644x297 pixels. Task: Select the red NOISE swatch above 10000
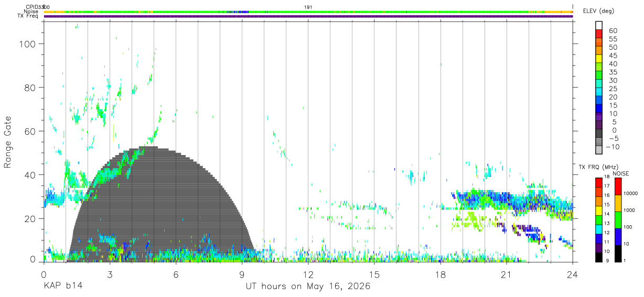pyautogui.click(x=618, y=185)
